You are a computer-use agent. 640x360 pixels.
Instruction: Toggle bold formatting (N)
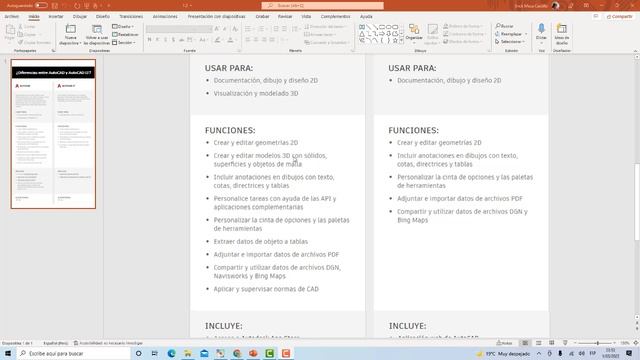[149, 40]
